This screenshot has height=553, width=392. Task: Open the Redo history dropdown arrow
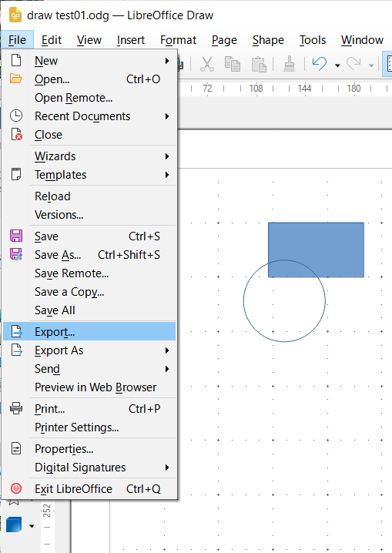coord(371,65)
